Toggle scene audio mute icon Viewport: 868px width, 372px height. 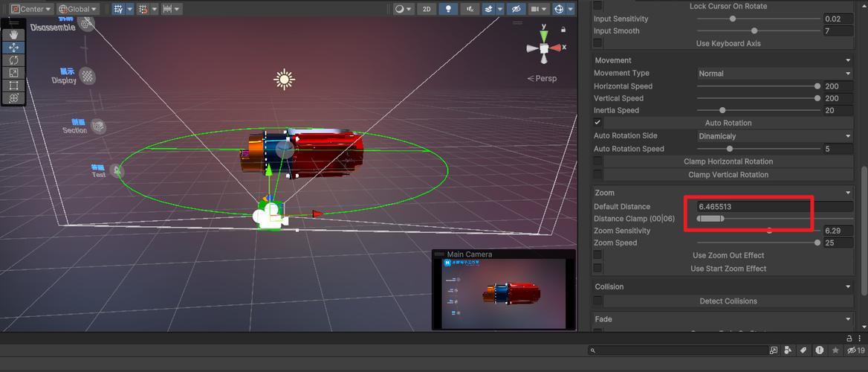pyautogui.click(x=470, y=9)
